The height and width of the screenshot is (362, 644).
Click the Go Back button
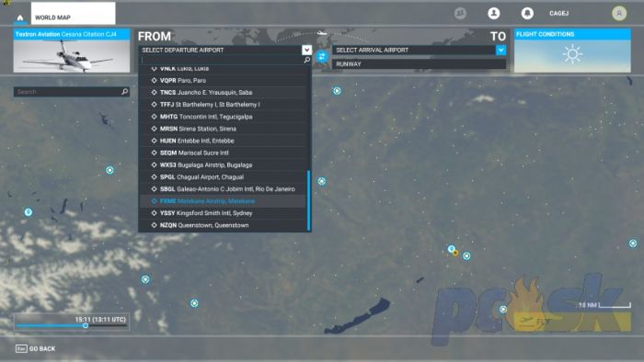coord(35,349)
